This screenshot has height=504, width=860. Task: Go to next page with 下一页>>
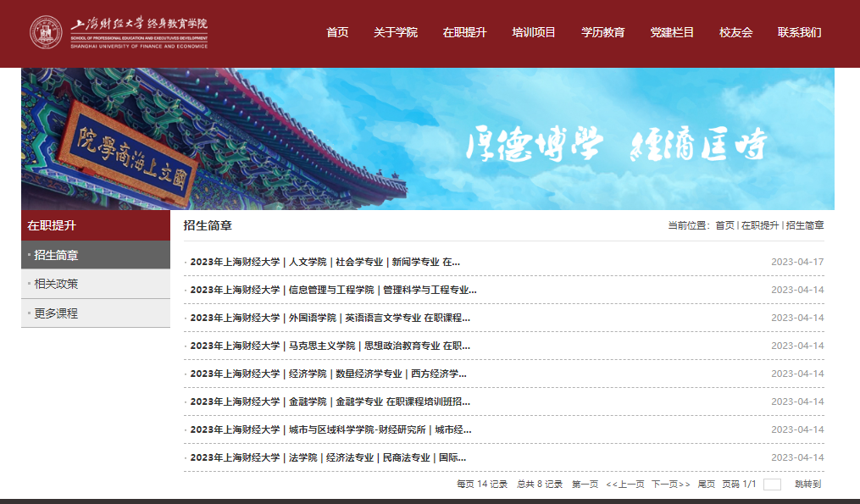click(671, 485)
